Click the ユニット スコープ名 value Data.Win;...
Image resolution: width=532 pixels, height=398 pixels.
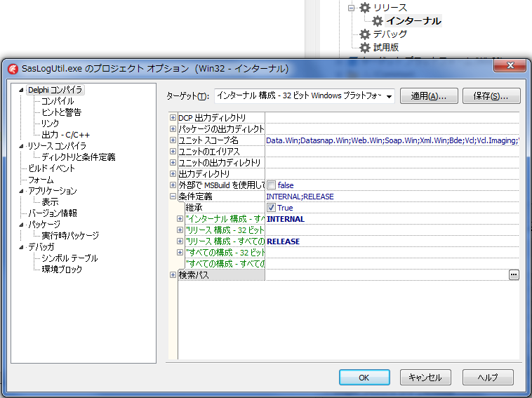[x=392, y=140]
